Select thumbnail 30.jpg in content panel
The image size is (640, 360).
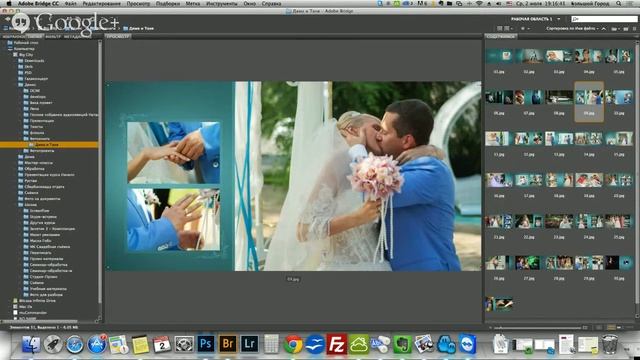[x=619, y=263]
